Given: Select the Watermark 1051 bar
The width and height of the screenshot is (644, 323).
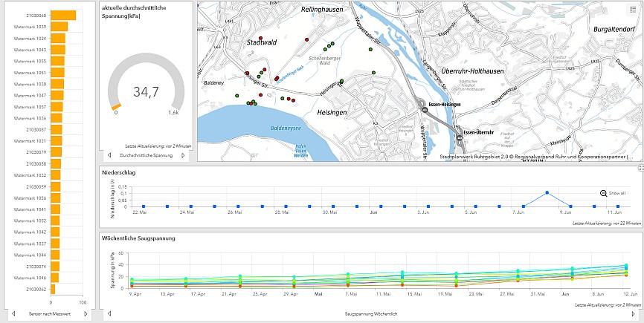Looking at the screenshot, I should pyautogui.click(x=57, y=73).
